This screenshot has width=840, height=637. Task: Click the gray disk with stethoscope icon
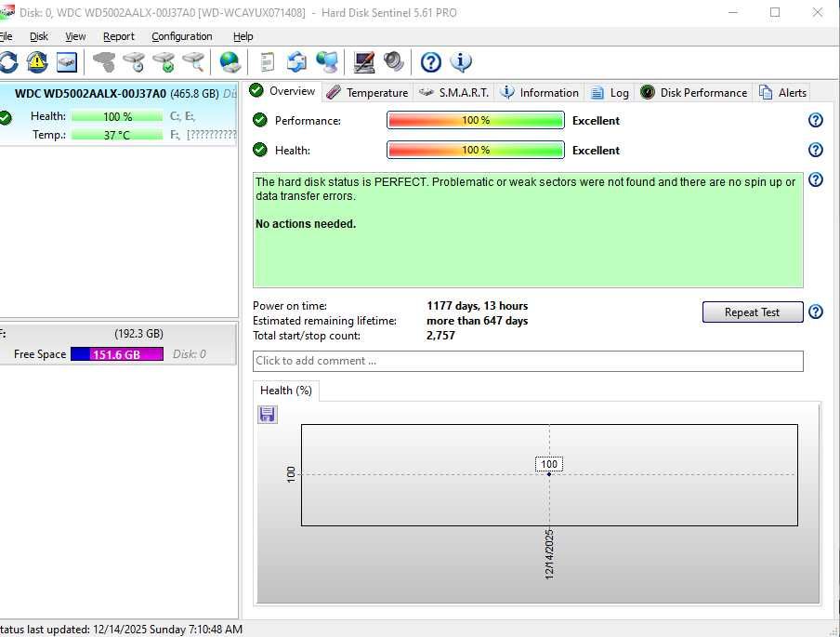click(104, 62)
